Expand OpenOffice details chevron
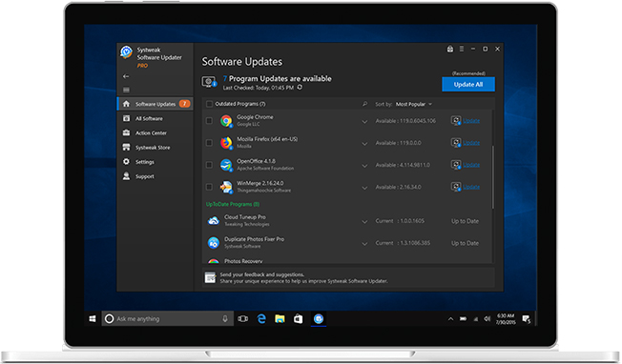Image resolution: width=622 pixels, height=364 pixels. coord(364,166)
